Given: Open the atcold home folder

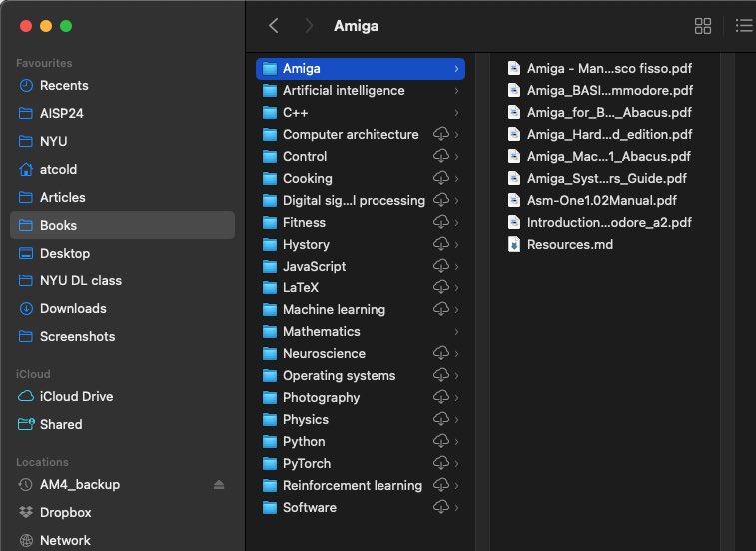Looking at the screenshot, I should pyautogui.click(x=122, y=170).
